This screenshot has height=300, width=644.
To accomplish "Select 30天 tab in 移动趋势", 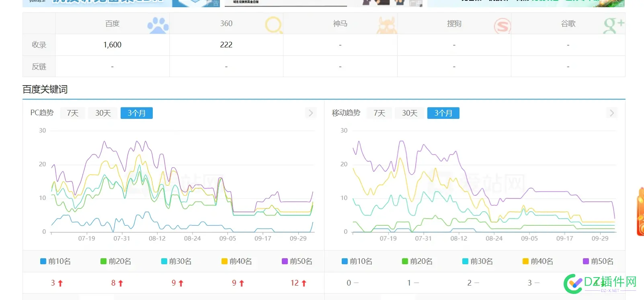I will point(410,113).
